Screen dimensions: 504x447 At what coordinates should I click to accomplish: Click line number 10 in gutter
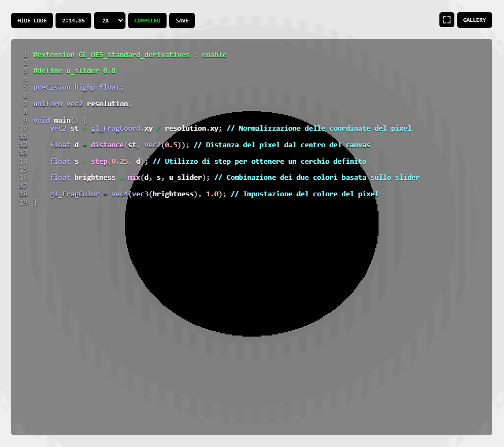click(23, 129)
